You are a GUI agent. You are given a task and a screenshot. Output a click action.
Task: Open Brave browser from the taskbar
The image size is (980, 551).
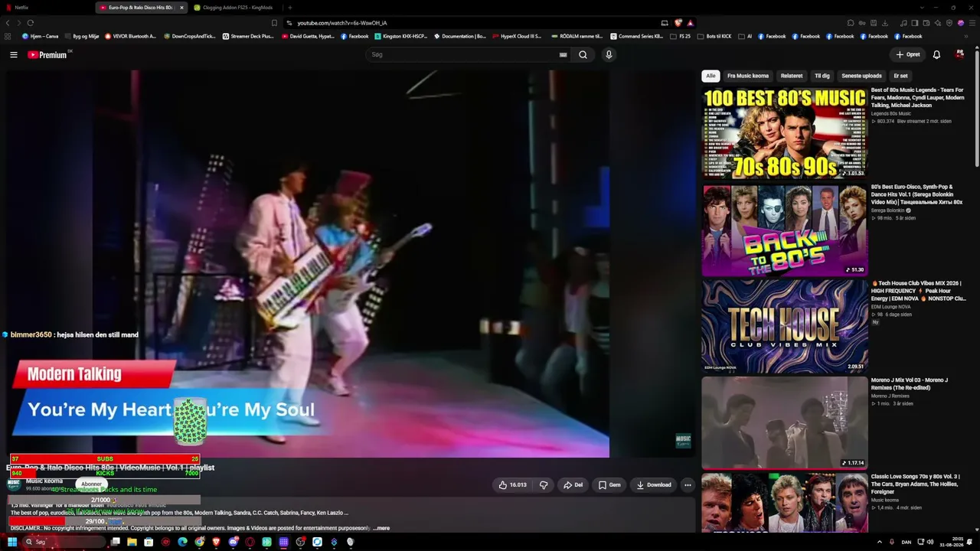pos(216,542)
